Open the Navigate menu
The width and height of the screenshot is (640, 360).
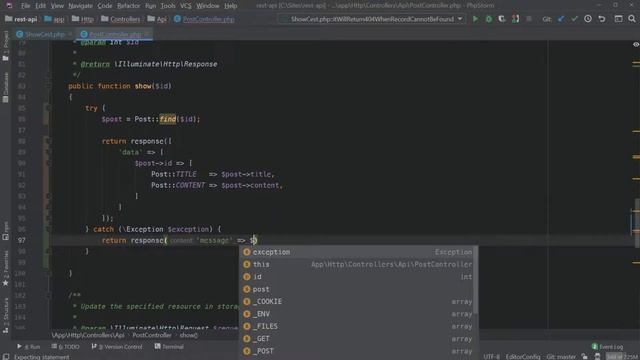click(80, 6)
